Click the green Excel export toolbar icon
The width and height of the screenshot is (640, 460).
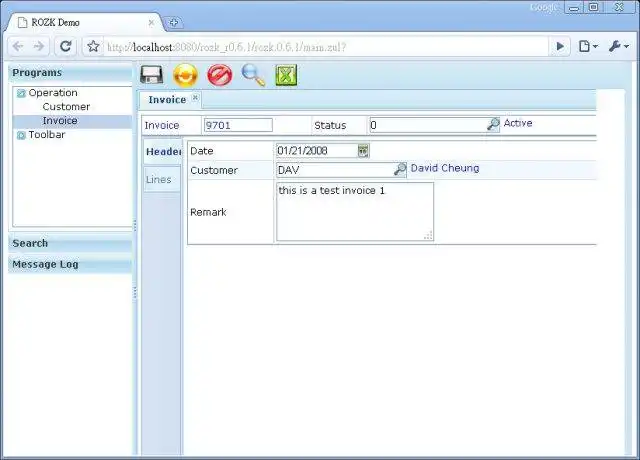286,75
